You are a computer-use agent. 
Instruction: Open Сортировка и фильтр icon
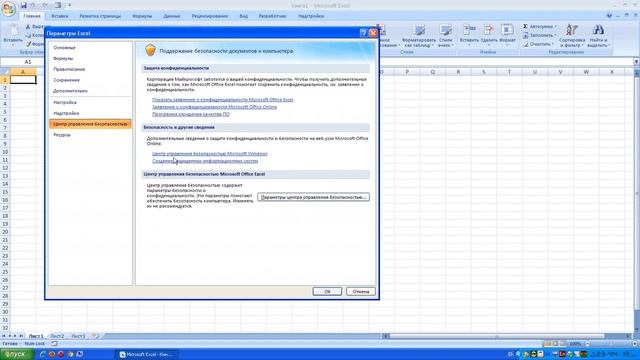point(572,30)
